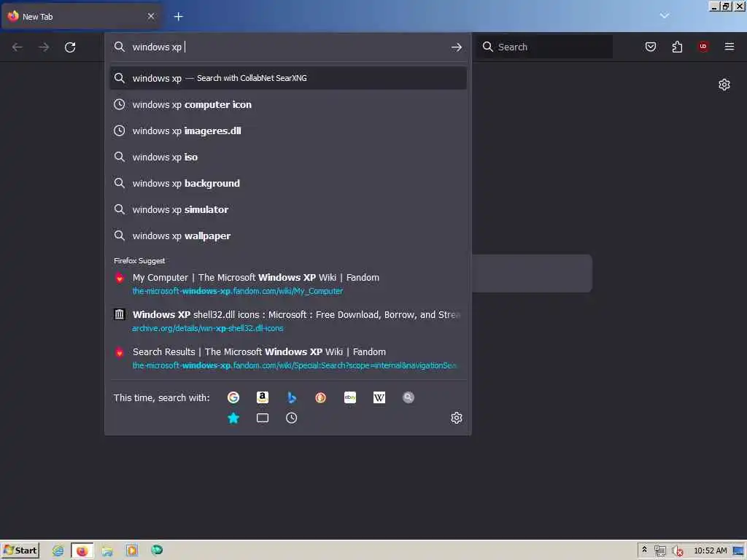Expand hidden system tray icons
Viewport: 747px width, 560px height.
[x=645, y=550]
